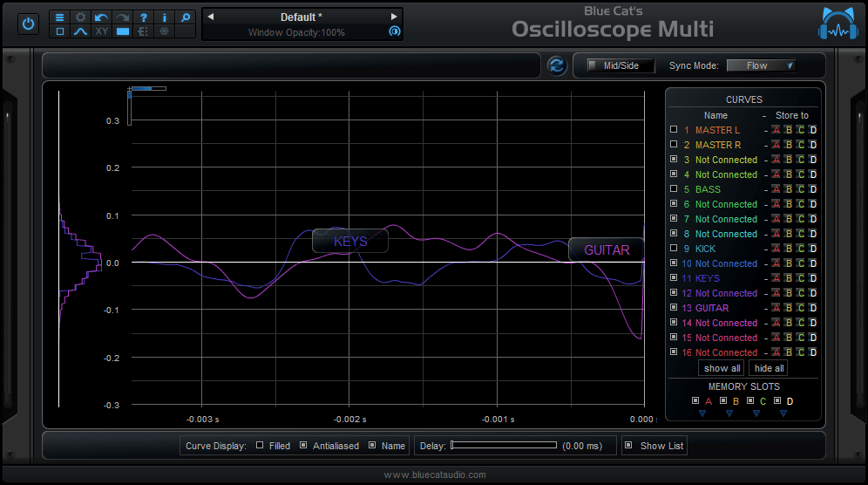Click the empty message bar at top

291,65
